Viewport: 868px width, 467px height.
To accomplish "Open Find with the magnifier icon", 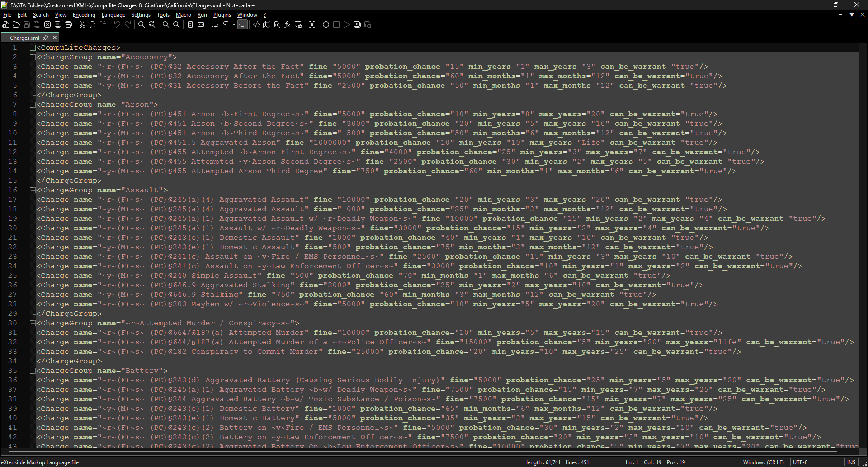I will 141,25.
